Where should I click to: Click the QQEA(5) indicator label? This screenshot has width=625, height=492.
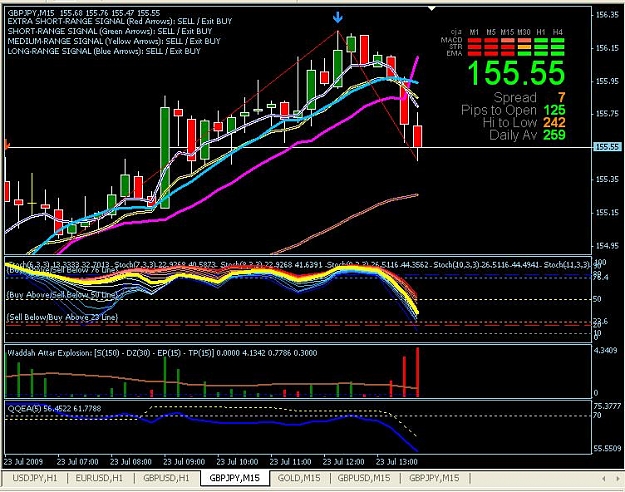pyautogui.click(x=54, y=408)
